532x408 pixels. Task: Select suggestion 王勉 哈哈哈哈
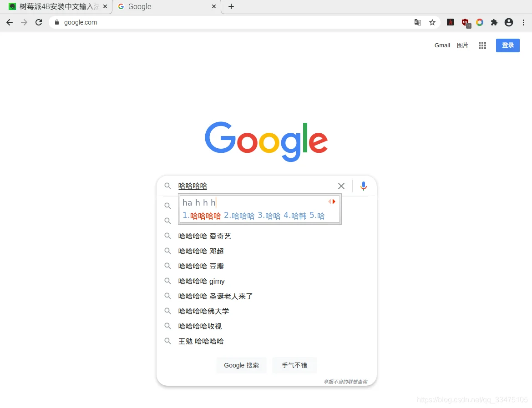click(x=266, y=341)
